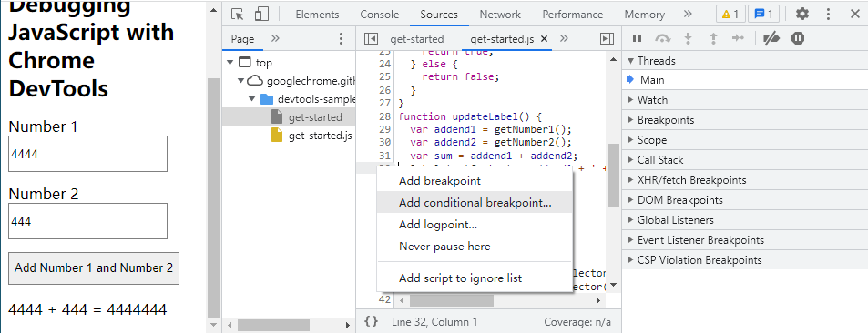Collapse the devtools-samples folder

coord(252,99)
